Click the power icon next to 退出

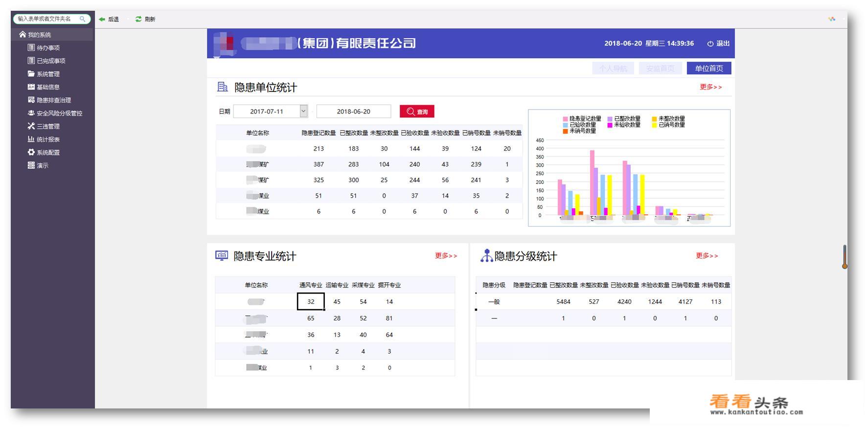coord(710,44)
